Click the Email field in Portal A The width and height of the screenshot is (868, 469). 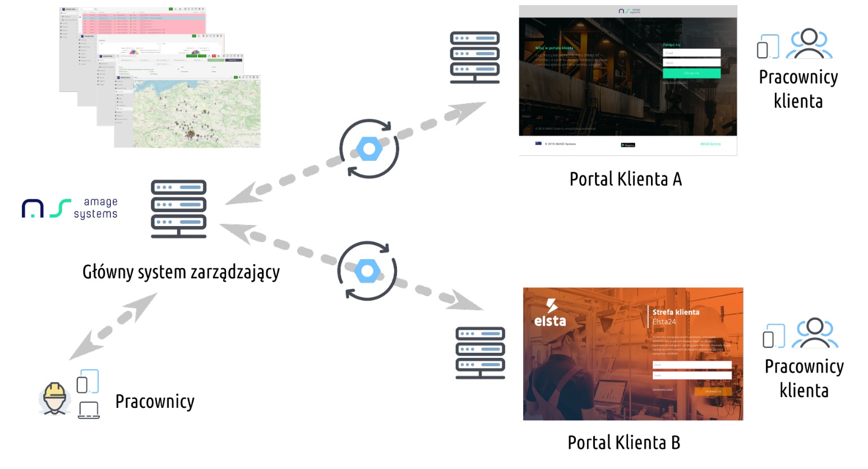692,53
